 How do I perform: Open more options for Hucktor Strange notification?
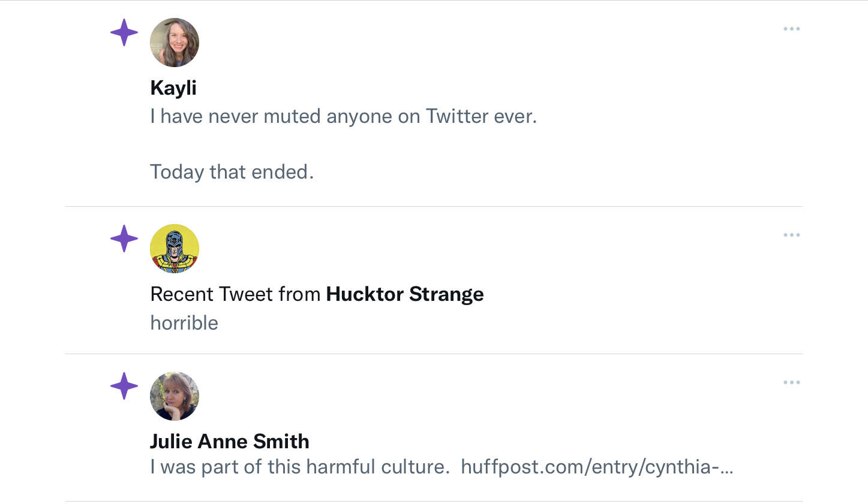(792, 235)
